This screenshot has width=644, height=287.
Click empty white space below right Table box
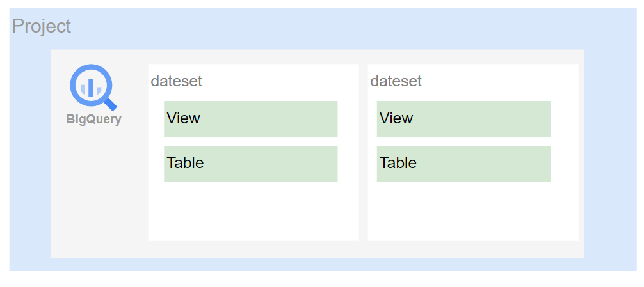click(472, 211)
